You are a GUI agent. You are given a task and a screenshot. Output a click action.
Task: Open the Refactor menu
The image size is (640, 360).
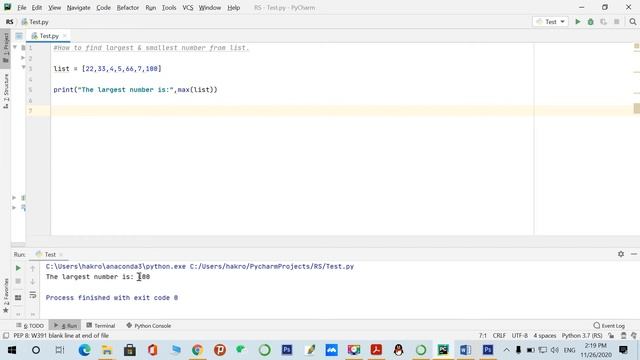[x=128, y=8]
